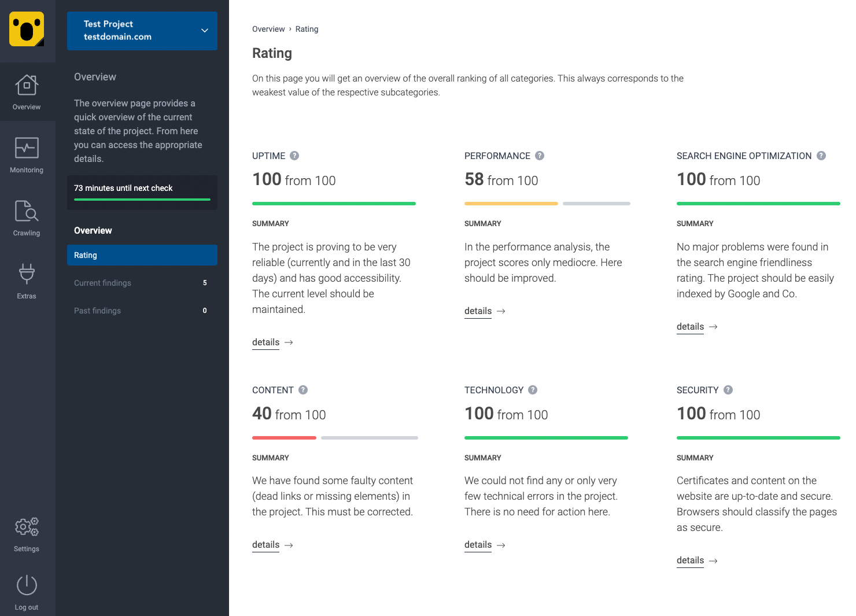Click the app logo in the top left corner
This screenshot has height=616, width=856.
click(27, 28)
